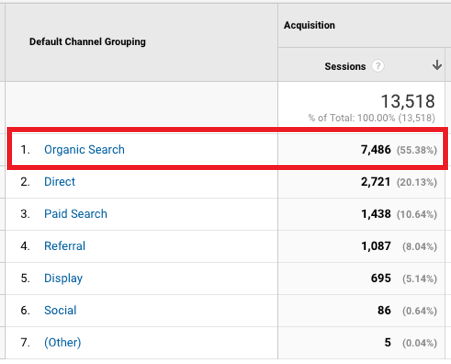Open the Sessions help question mark icon
The width and height of the screenshot is (451, 364).
[378, 66]
